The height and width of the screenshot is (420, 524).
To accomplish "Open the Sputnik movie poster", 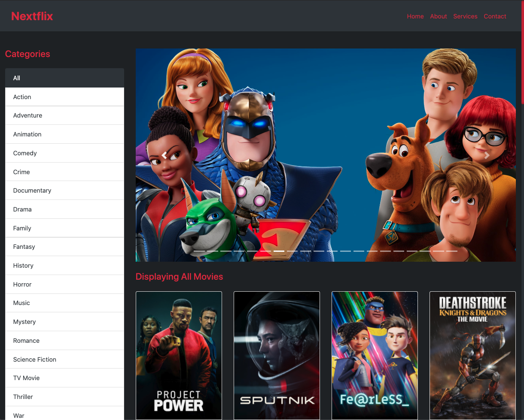I will click(277, 356).
